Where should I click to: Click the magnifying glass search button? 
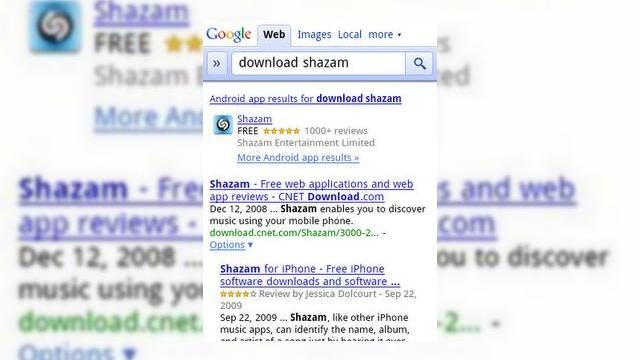click(419, 63)
